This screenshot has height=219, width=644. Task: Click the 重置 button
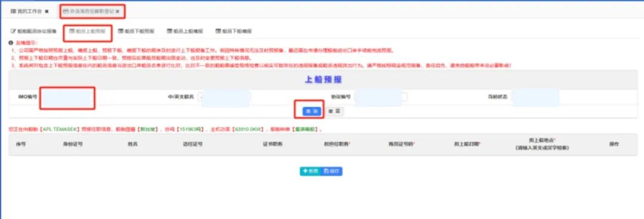[x=335, y=112]
